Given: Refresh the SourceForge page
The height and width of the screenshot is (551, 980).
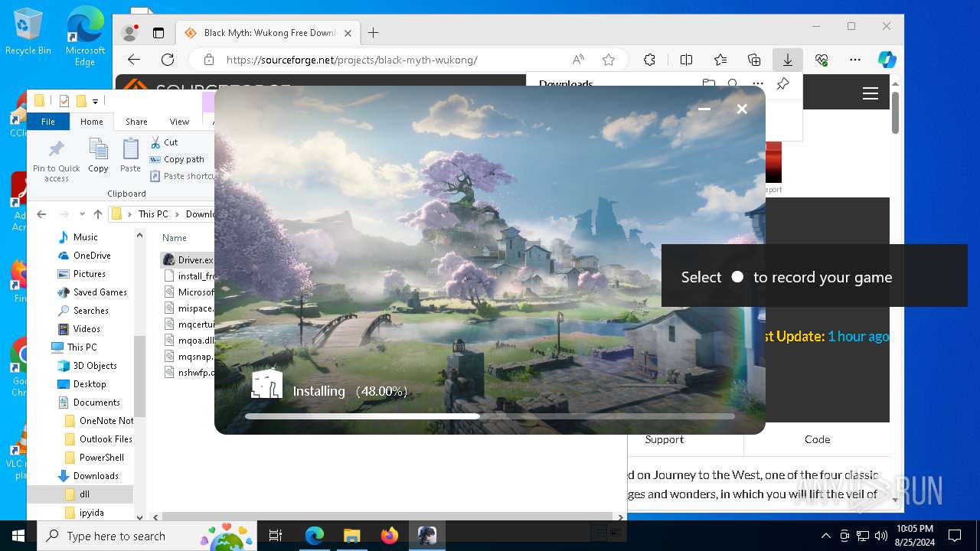Looking at the screenshot, I should point(168,60).
